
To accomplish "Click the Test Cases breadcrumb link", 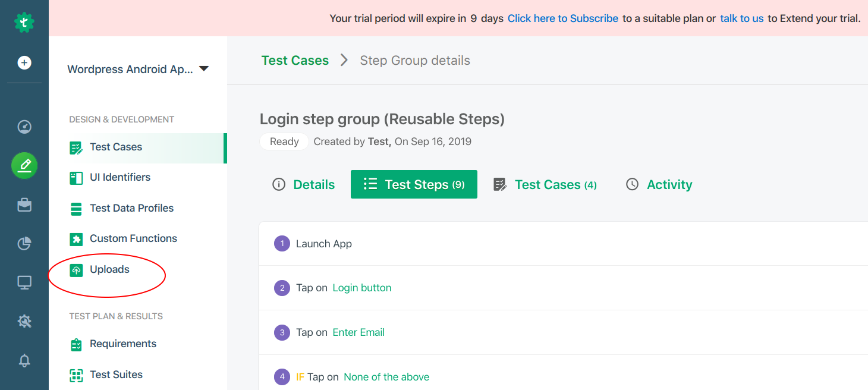I will click(x=295, y=61).
